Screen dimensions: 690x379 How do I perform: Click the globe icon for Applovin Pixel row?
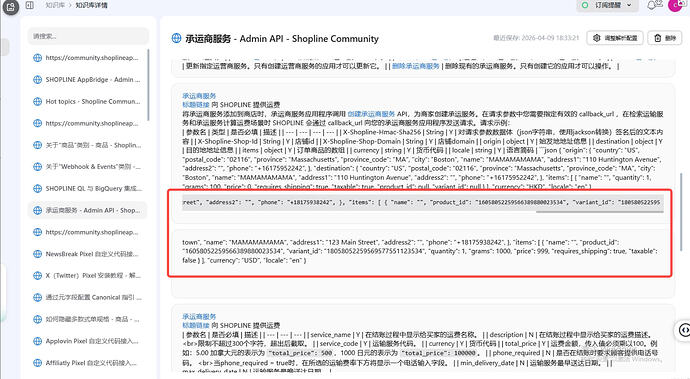point(37,341)
